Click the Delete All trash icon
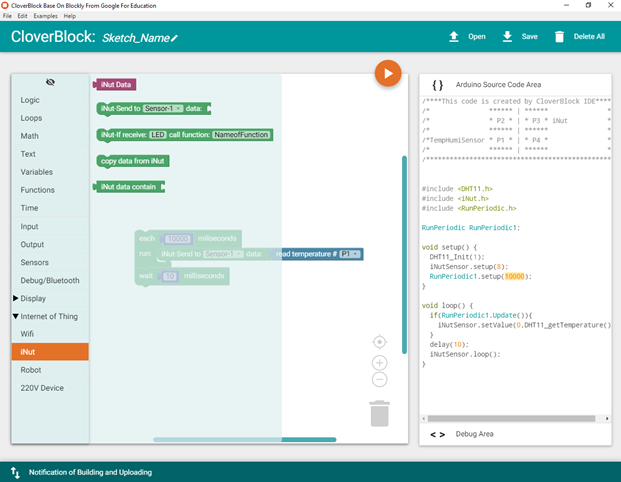Image resolution: width=621 pixels, height=482 pixels. pyautogui.click(x=558, y=37)
